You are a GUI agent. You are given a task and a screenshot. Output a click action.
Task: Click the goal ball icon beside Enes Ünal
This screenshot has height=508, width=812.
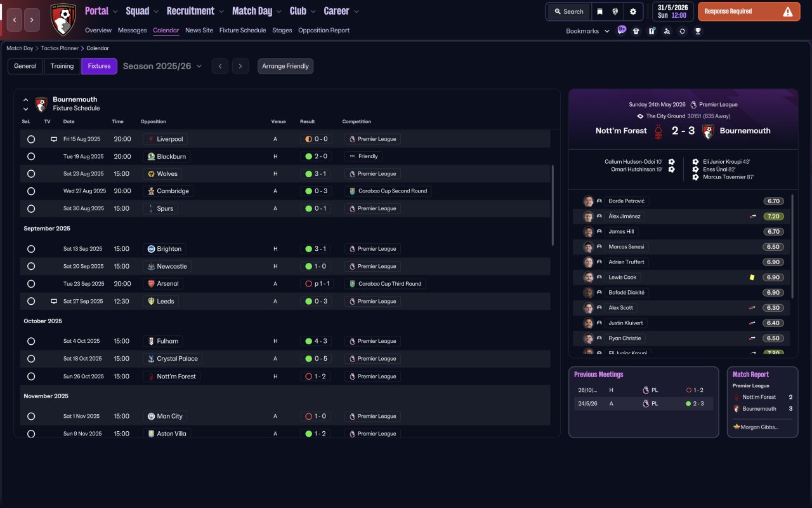pos(696,170)
